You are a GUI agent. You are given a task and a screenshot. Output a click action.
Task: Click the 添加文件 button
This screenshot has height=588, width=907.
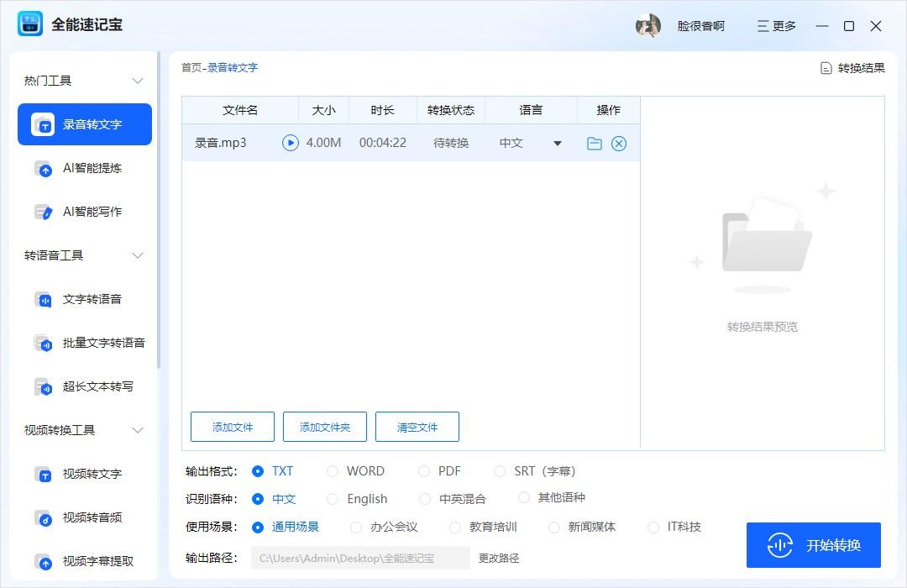click(x=233, y=427)
